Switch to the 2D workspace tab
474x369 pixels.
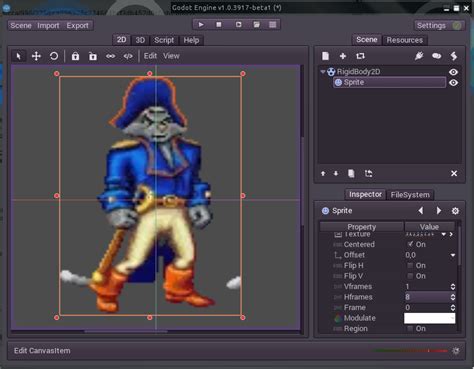(121, 40)
